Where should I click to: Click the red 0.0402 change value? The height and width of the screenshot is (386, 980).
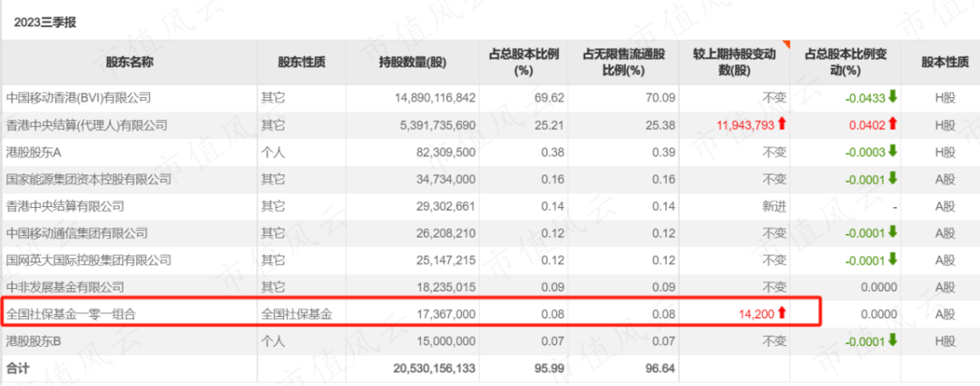point(867,125)
